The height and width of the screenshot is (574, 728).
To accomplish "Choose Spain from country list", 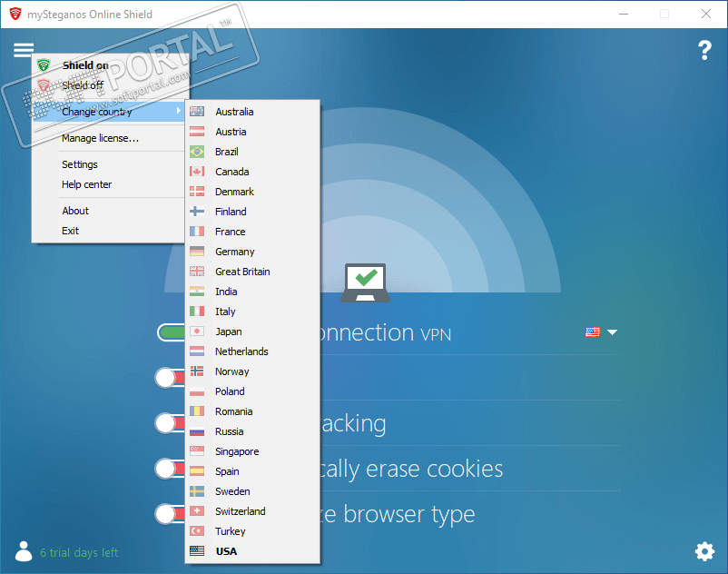I will [x=252, y=471].
